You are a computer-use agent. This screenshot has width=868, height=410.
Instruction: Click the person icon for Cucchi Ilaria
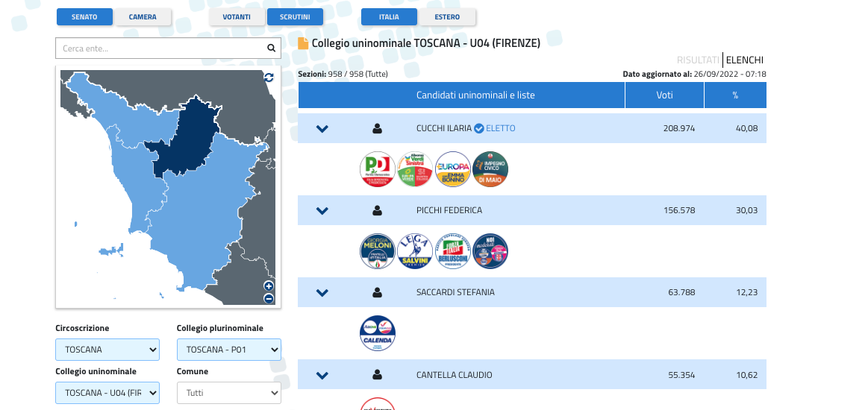click(378, 129)
